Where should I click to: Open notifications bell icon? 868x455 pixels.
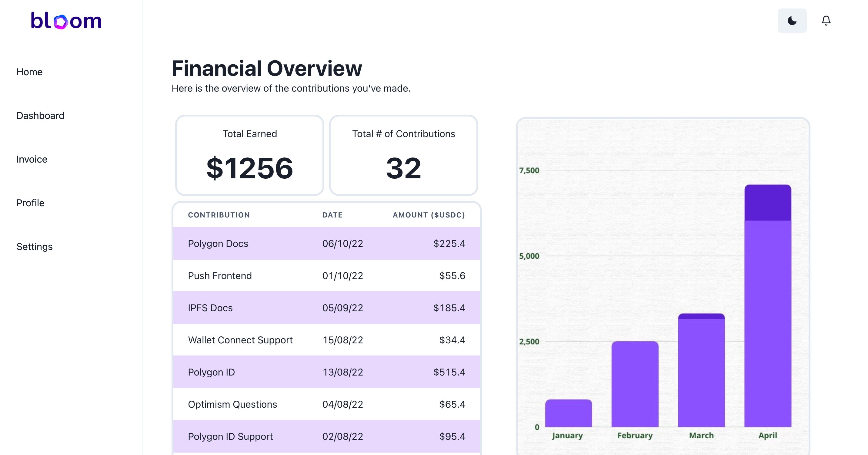pyautogui.click(x=826, y=21)
